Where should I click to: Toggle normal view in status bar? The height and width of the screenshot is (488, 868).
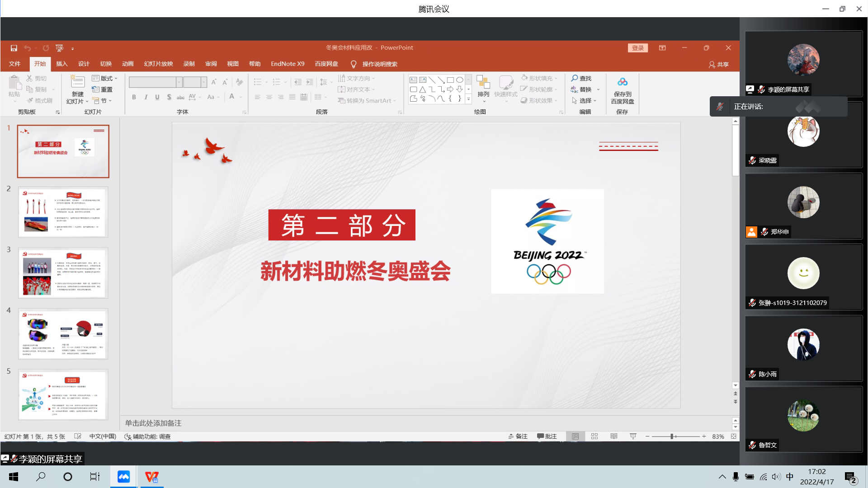point(575,436)
